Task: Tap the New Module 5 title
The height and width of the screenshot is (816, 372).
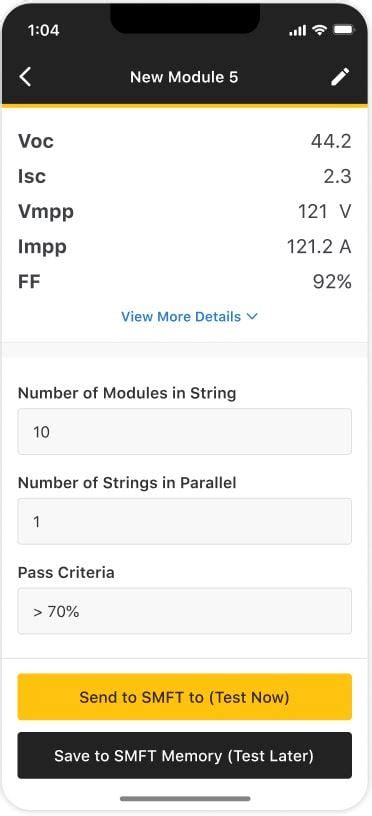Action: click(x=184, y=77)
